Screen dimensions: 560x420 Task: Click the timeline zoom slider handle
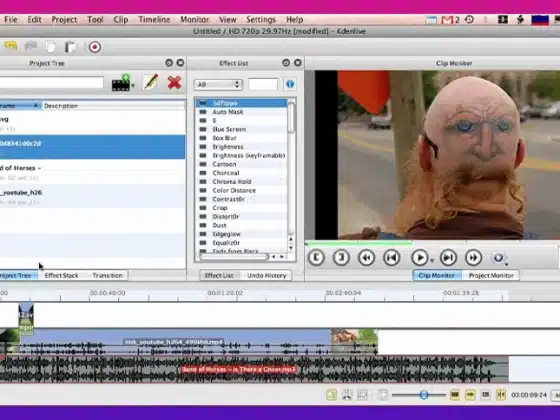coord(424,395)
